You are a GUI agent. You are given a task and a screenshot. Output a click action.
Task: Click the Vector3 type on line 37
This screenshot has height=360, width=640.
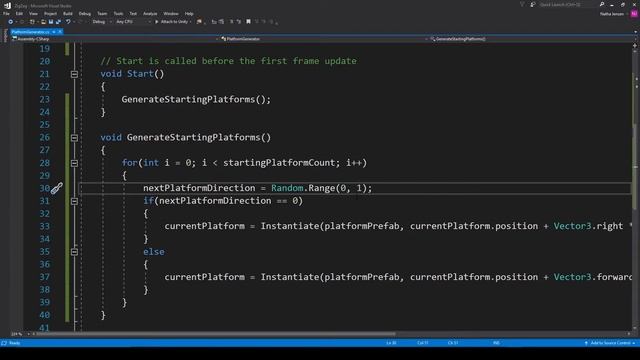572,277
